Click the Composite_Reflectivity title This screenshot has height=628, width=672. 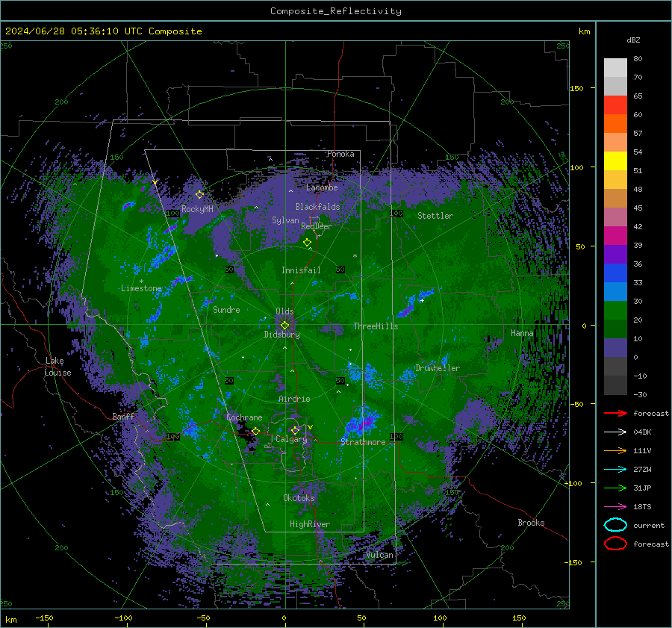(x=335, y=11)
